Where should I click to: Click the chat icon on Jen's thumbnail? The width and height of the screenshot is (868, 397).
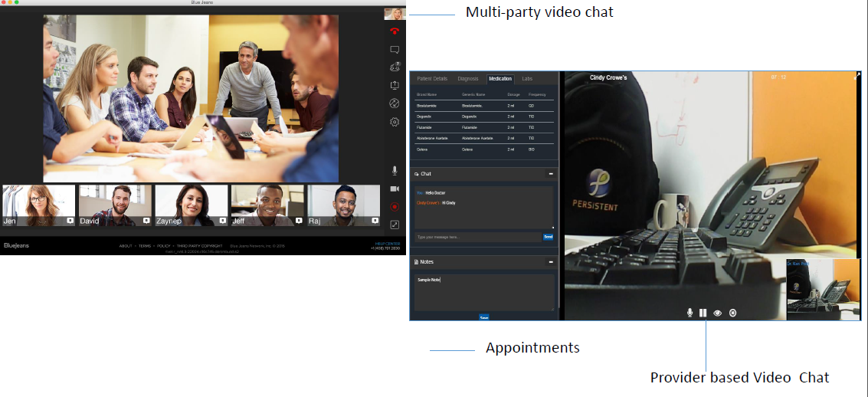tap(70, 221)
